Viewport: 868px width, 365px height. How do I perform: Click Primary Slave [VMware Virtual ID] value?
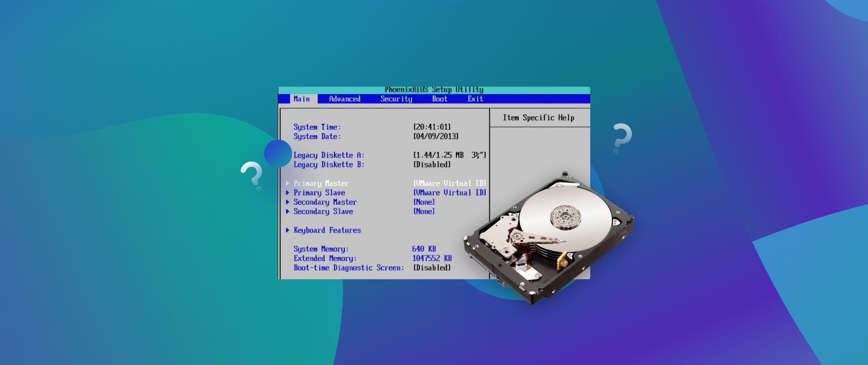click(450, 193)
